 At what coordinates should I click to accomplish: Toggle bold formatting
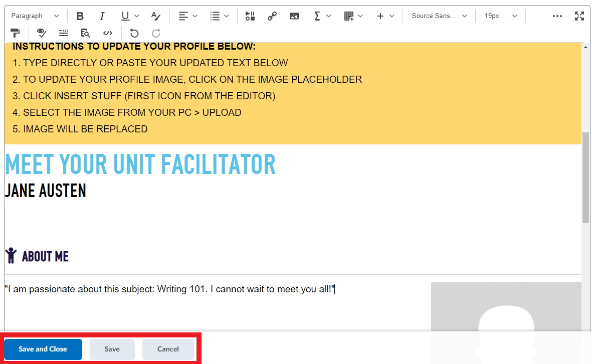tap(80, 16)
